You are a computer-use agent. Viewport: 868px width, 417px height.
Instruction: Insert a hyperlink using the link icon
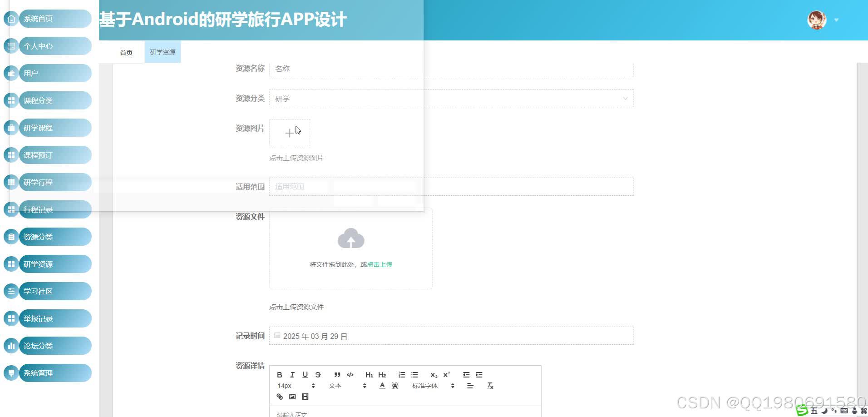280,397
